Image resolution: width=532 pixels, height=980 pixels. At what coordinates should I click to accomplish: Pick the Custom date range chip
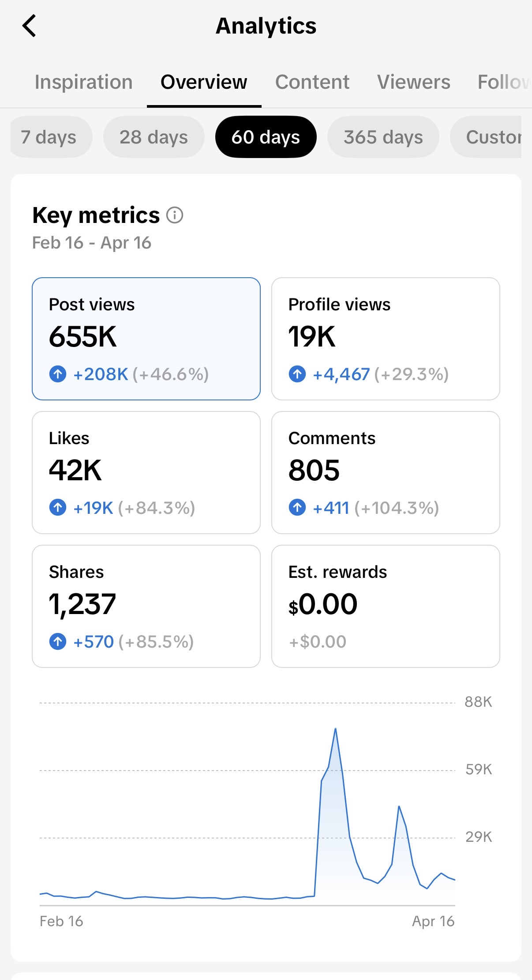486,137
